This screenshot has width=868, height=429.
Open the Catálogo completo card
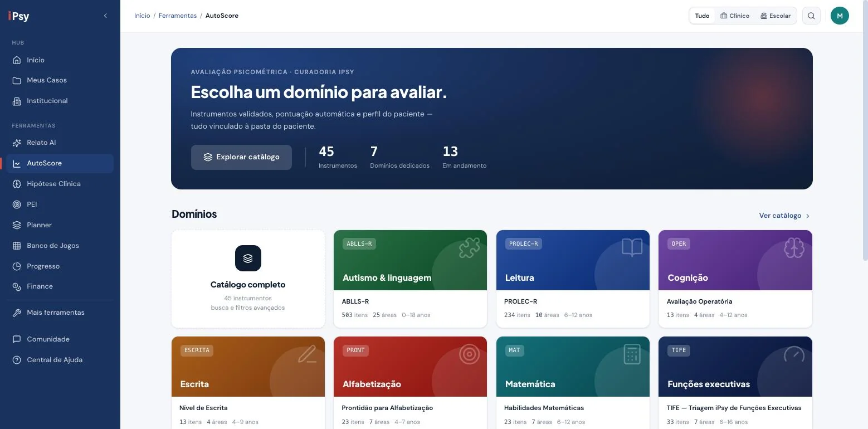click(x=248, y=279)
